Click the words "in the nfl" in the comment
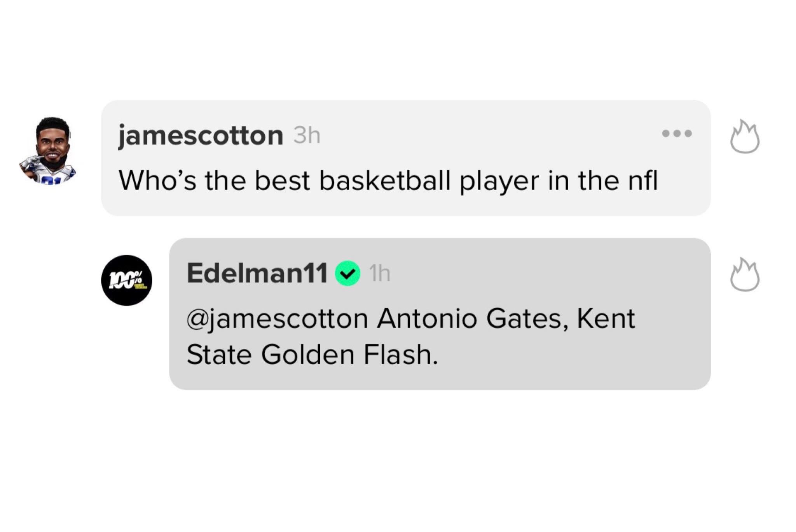 (x=602, y=181)
